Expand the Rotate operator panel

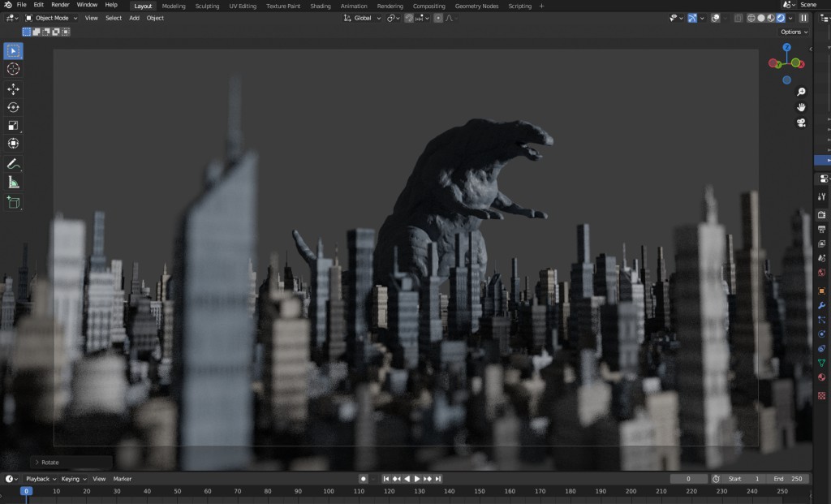pyautogui.click(x=45, y=463)
